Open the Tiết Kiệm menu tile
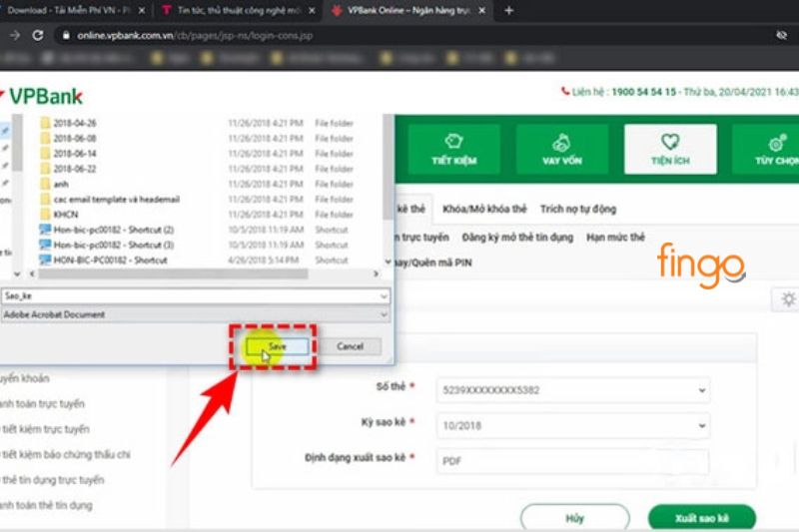This screenshot has width=799, height=532. 454,149
